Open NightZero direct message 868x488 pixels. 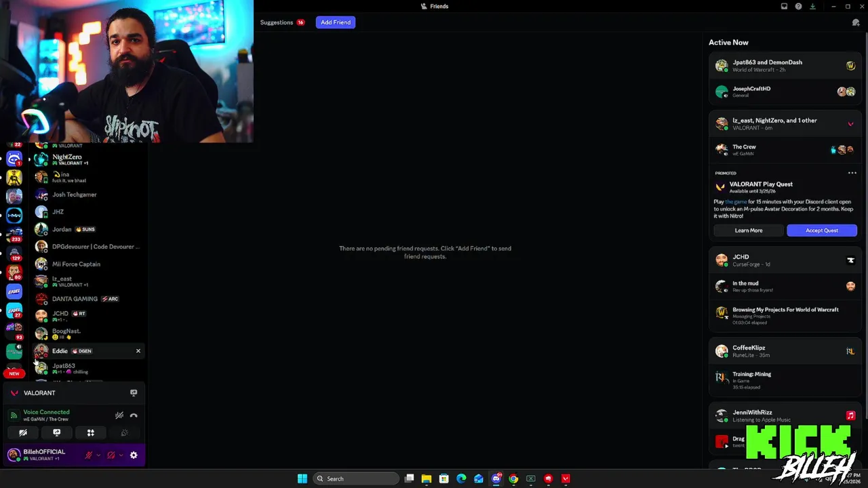coord(88,159)
